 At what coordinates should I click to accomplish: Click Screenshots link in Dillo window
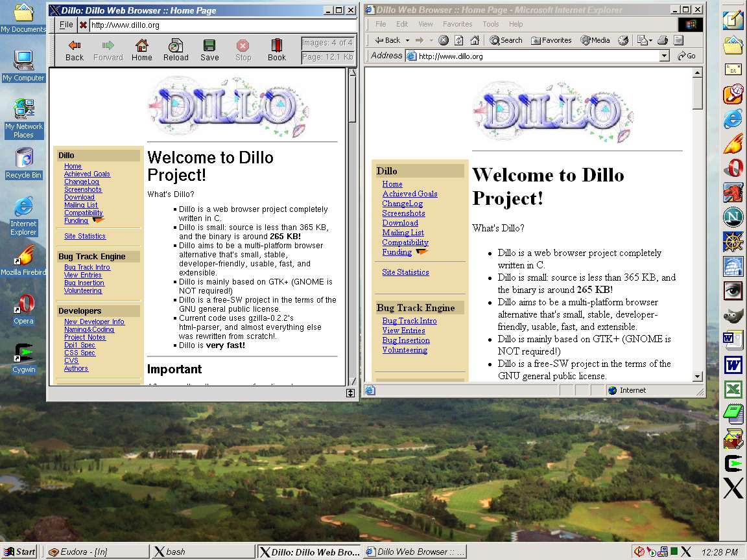(83, 189)
